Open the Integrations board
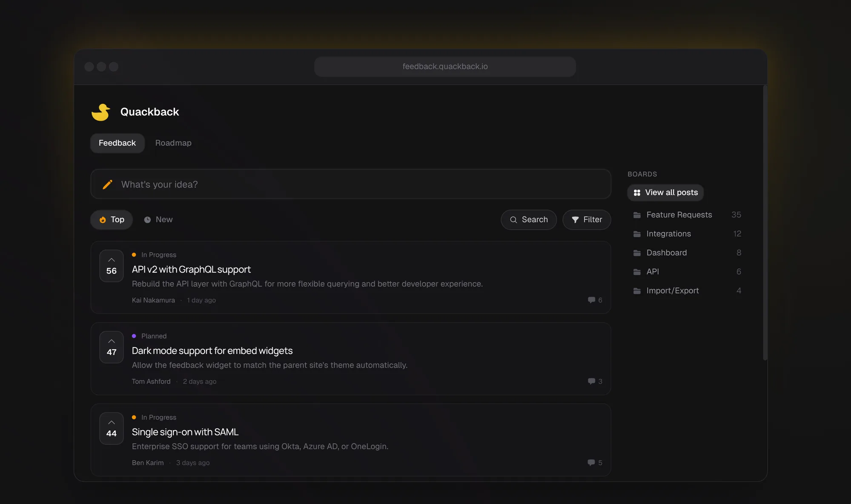851x504 pixels. (668, 233)
